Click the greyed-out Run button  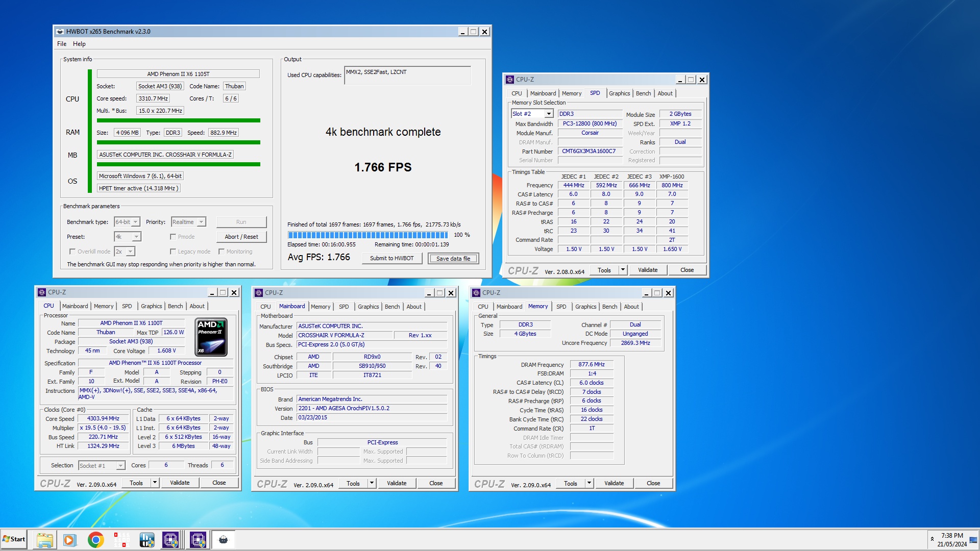pos(241,222)
